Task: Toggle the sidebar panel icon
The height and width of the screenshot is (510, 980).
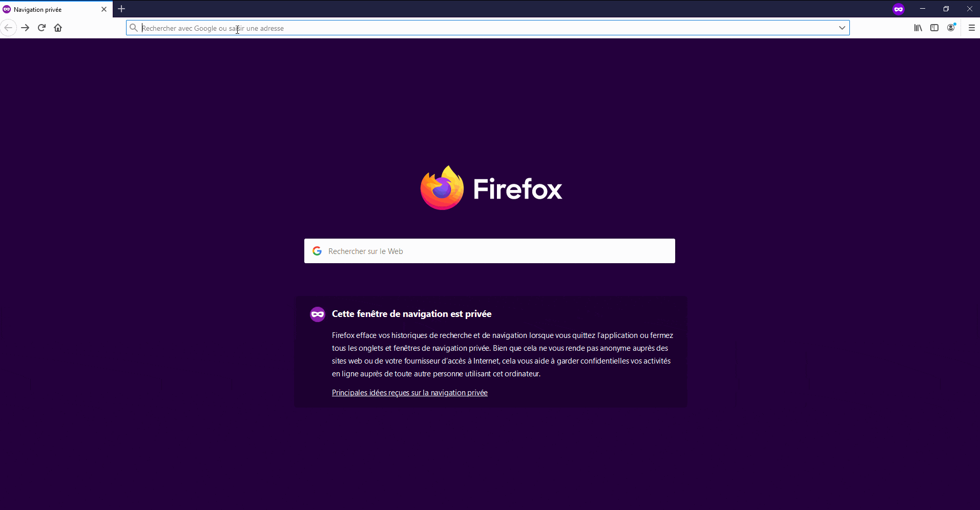Action: pos(934,28)
